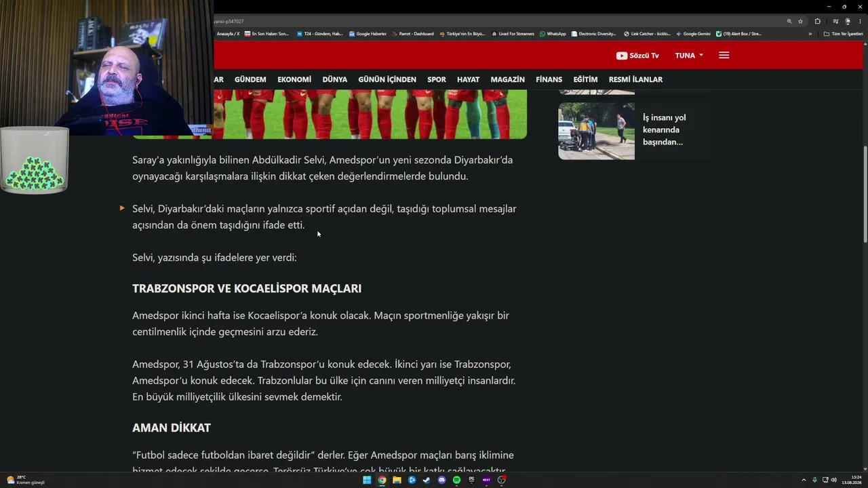
Task: Click the page vertical scrollbar thumb
Action: (x=865, y=194)
